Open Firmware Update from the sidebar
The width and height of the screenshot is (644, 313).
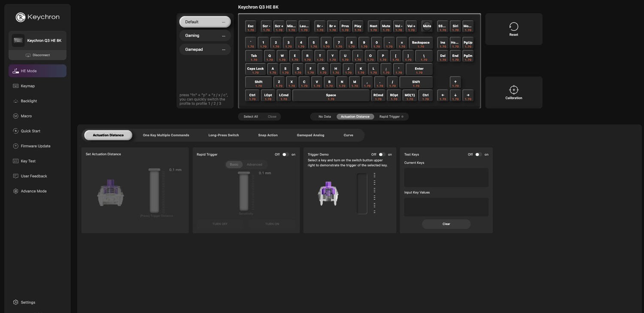click(35, 146)
